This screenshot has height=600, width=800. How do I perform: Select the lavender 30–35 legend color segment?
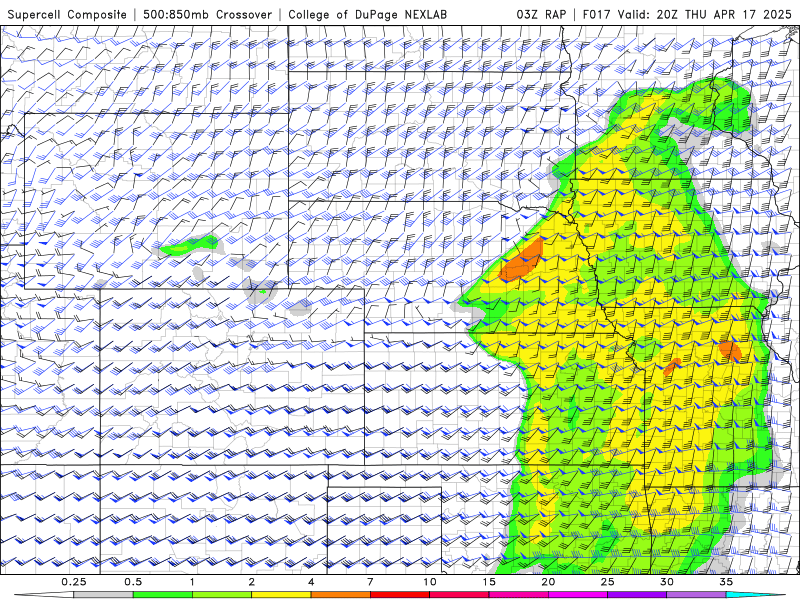[x=696, y=595]
